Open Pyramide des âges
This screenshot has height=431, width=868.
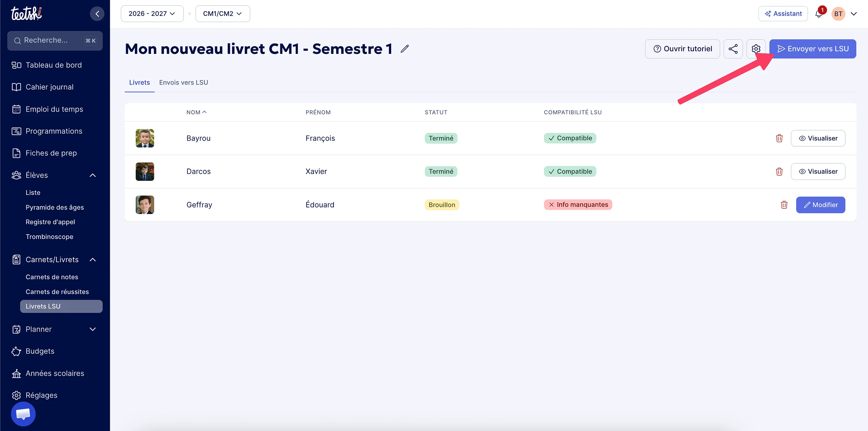click(x=55, y=207)
